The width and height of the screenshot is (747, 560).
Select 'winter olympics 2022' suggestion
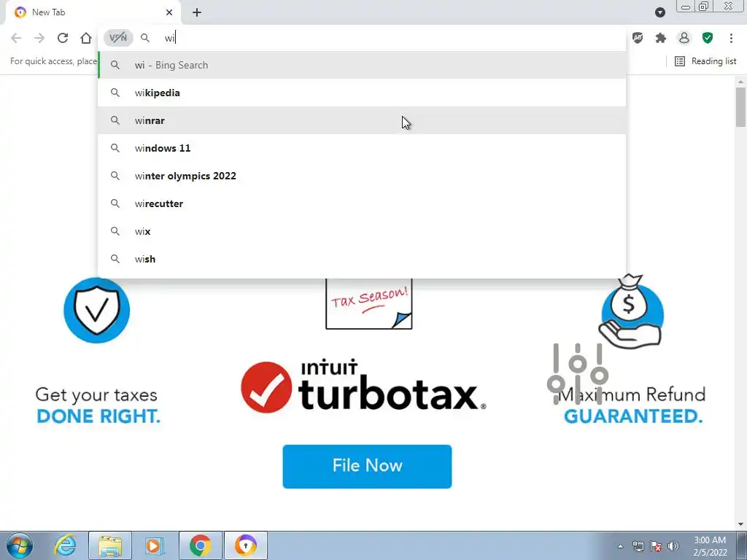[x=362, y=176]
